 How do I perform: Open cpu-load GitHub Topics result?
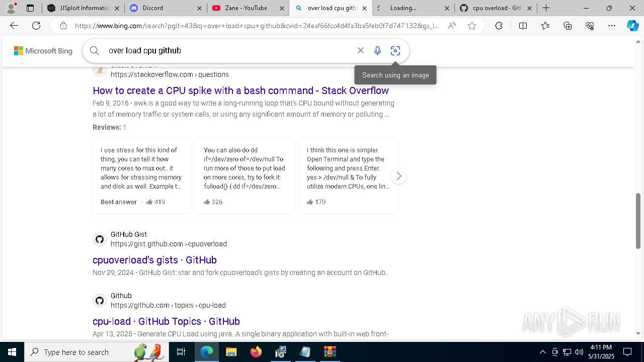click(166, 321)
